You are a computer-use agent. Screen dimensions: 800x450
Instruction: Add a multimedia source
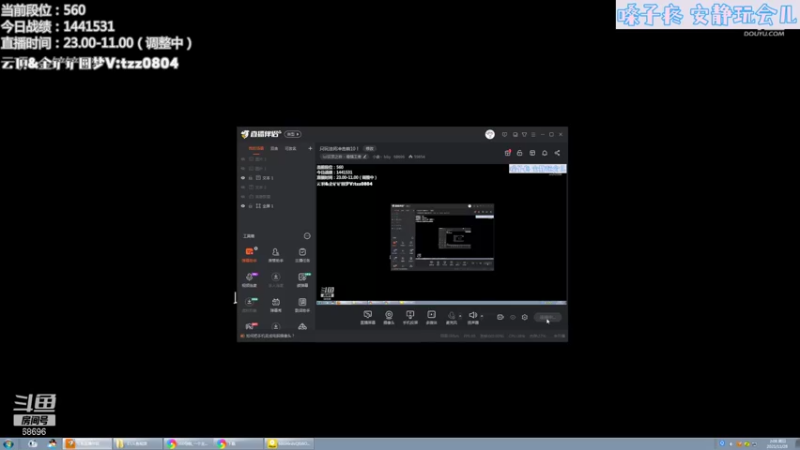coord(432,317)
